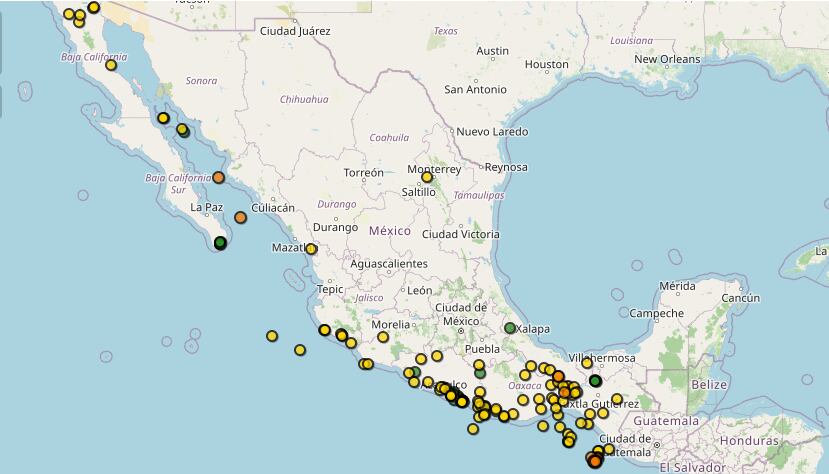Select the Belize country label
Viewport: 829px width, 474px height.
[709, 385]
